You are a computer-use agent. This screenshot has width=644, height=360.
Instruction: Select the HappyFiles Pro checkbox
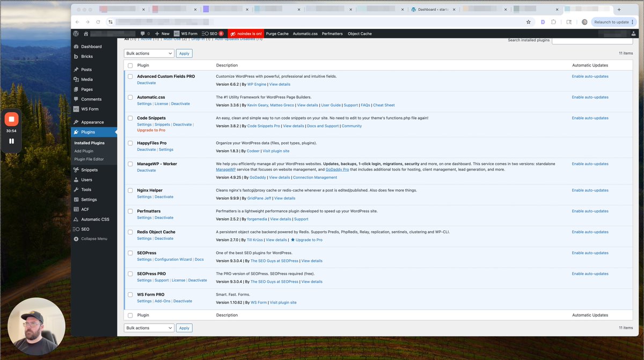130,143
